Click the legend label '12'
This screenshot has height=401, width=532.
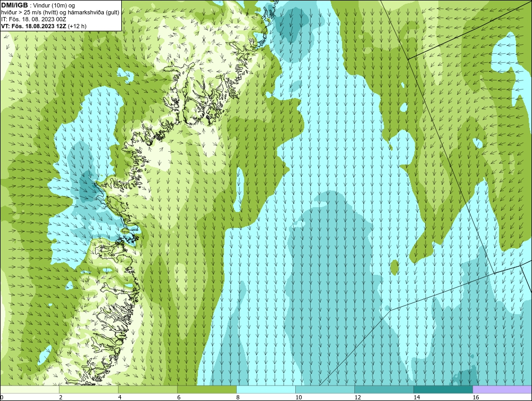coord(358,397)
